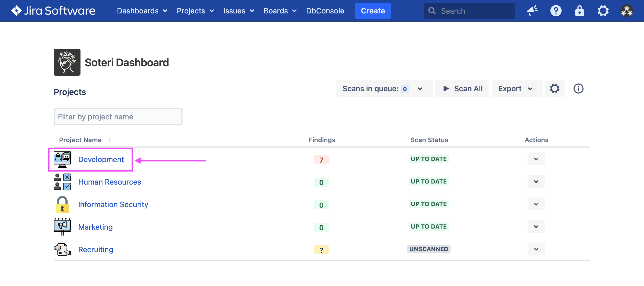
Task: Start a scan with Scan All
Action: click(x=462, y=89)
